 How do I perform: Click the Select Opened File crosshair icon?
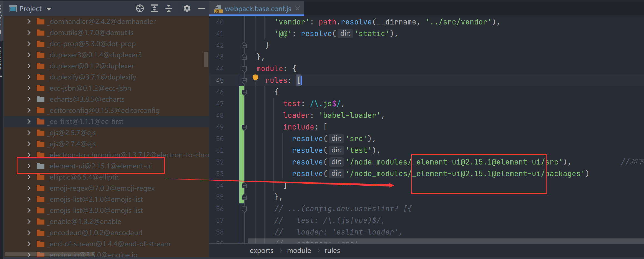140,8
